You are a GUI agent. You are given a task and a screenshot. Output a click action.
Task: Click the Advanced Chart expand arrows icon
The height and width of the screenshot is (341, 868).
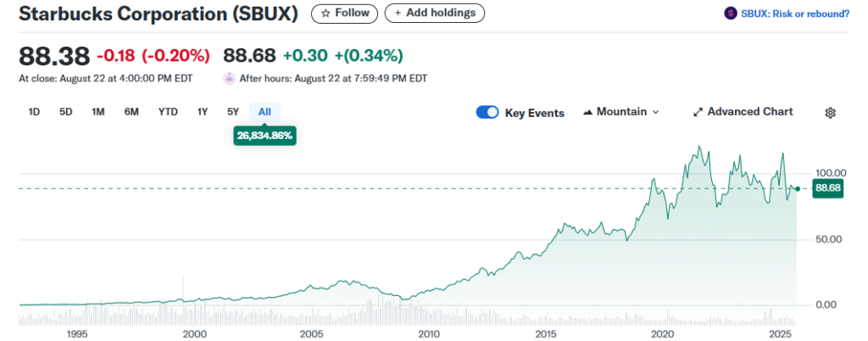[698, 112]
